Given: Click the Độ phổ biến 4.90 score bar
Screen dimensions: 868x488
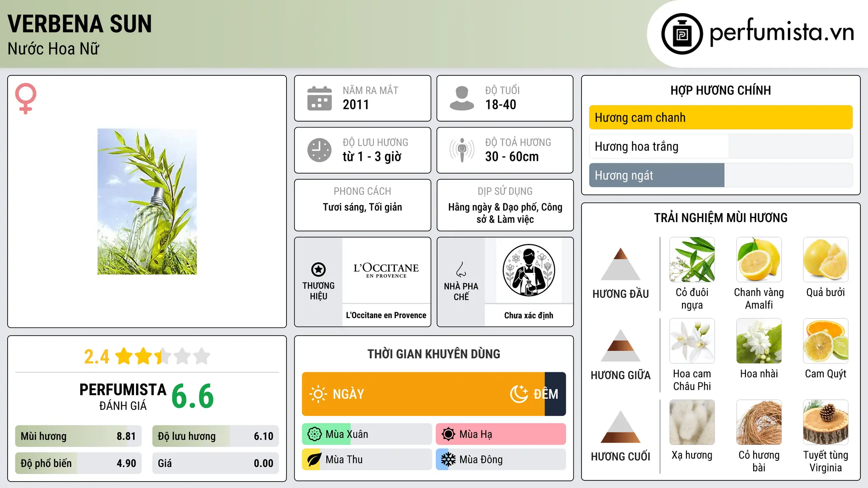Looking at the screenshot, I should pyautogui.click(x=78, y=463).
